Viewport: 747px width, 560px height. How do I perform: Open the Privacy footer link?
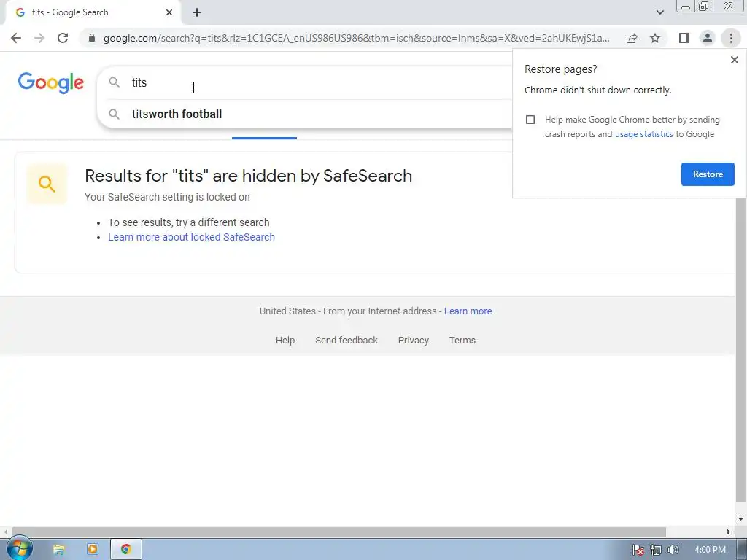click(414, 341)
